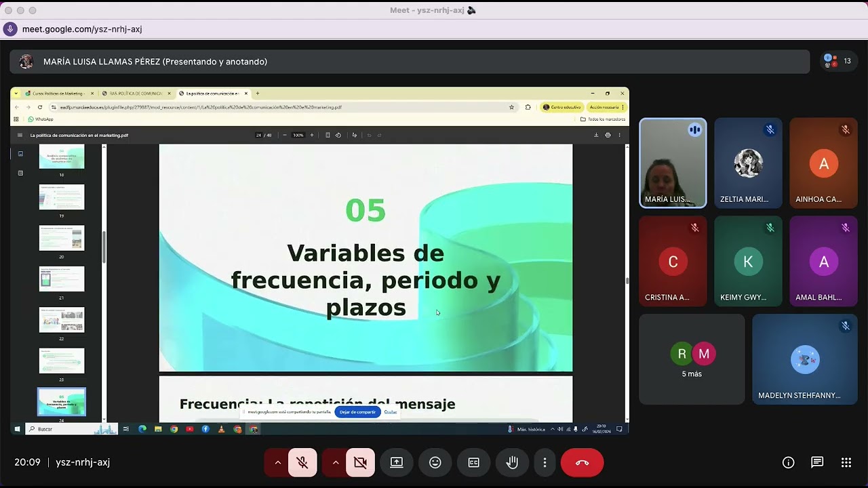Open PDF viewer more actions menu
The width and height of the screenshot is (868, 488).
click(619, 135)
